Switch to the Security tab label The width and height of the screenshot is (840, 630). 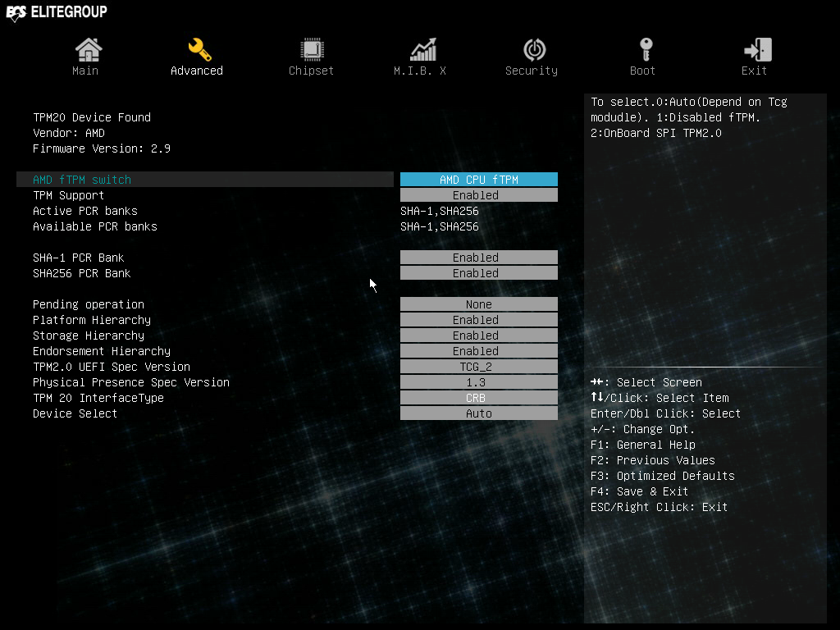click(x=532, y=71)
